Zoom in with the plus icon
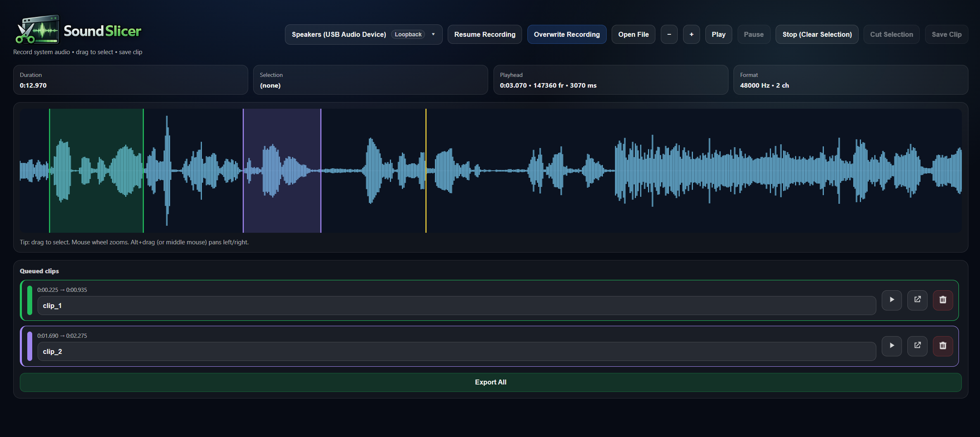980x437 pixels. [x=691, y=34]
